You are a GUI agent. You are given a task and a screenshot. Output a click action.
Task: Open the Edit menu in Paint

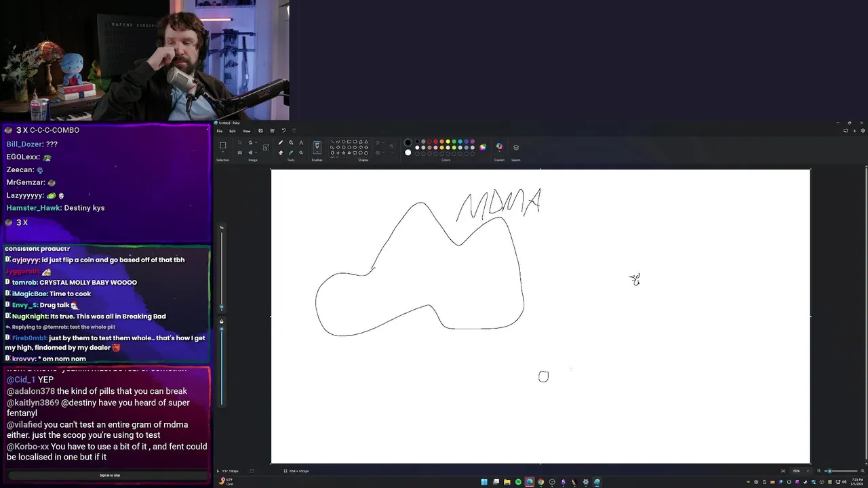pos(232,131)
